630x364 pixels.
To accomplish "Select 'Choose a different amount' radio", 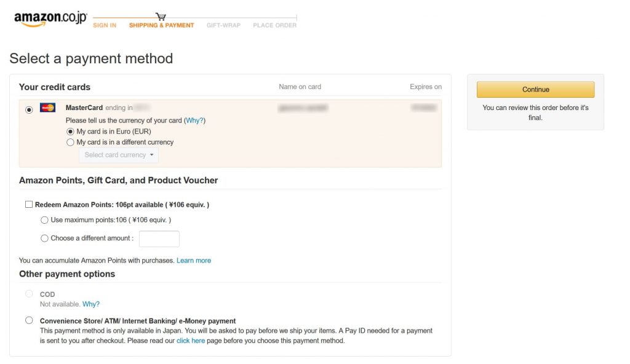I will pos(44,238).
